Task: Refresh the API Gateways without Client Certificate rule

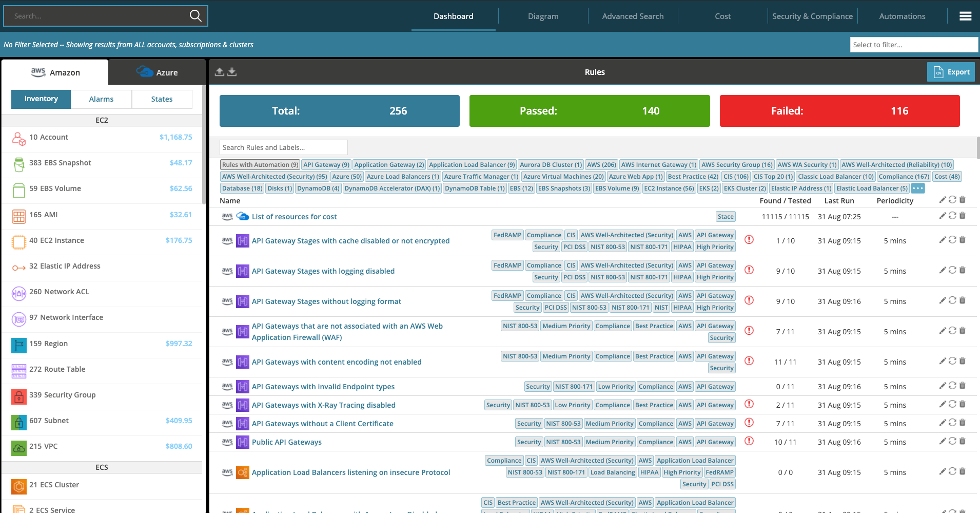Action: point(952,423)
